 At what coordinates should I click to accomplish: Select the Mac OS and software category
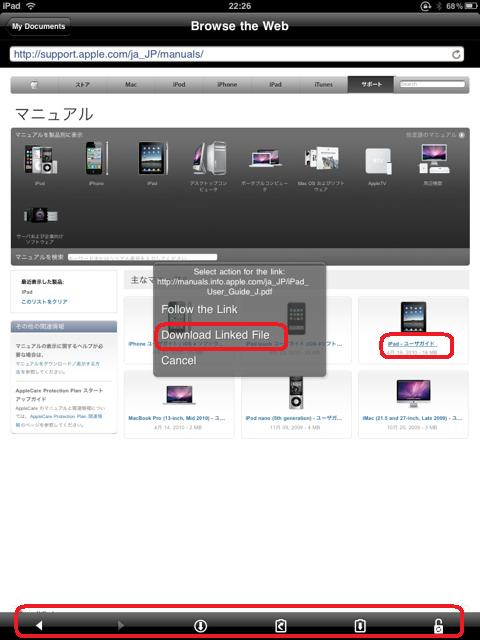[321, 158]
